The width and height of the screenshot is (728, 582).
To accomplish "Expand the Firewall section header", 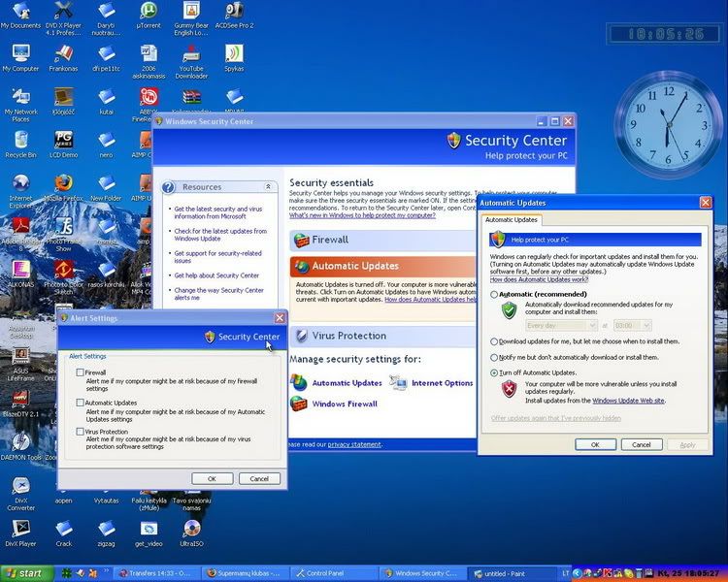I will pos(383,240).
